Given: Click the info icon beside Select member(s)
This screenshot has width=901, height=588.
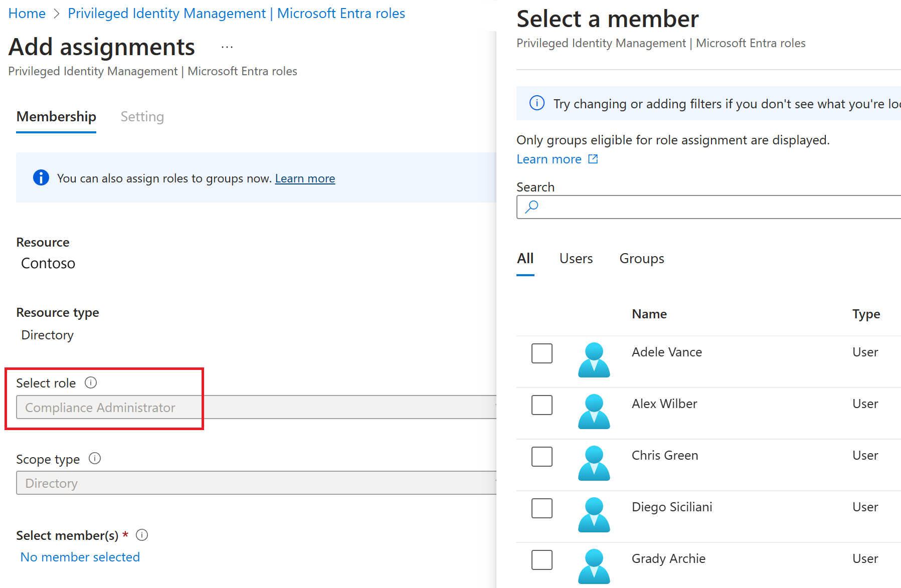Looking at the screenshot, I should pos(142,535).
